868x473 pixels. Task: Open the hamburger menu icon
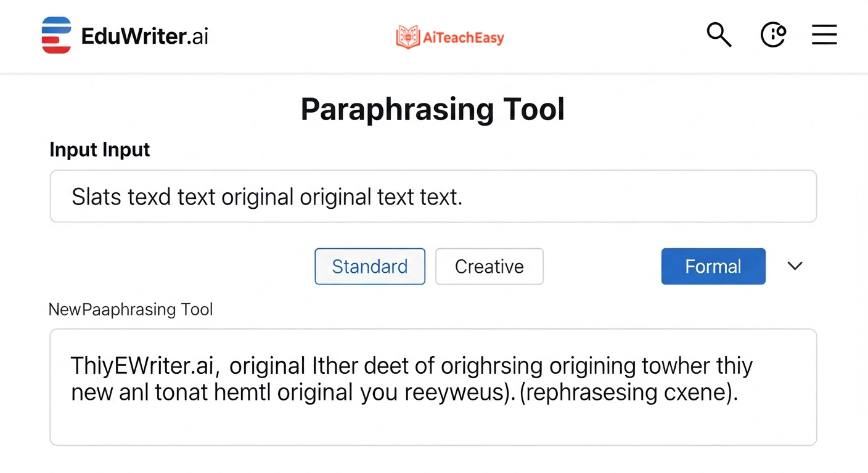[x=824, y=34]
